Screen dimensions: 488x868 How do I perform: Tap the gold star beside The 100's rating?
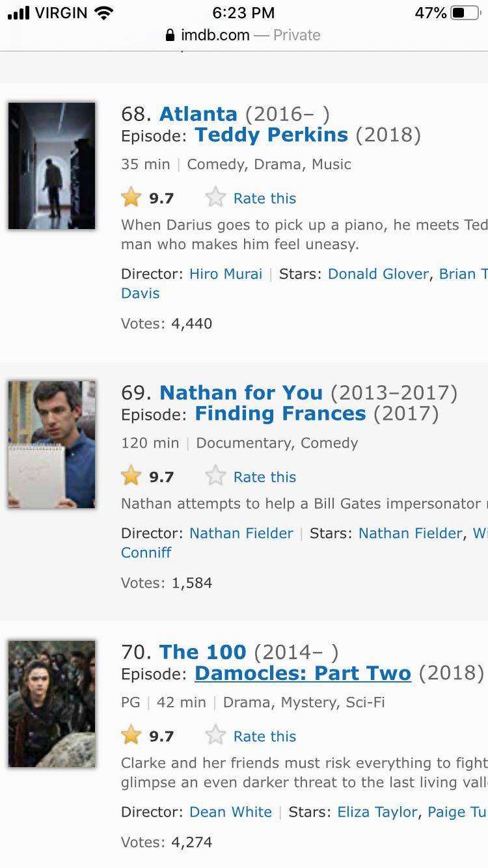(131, 735)
